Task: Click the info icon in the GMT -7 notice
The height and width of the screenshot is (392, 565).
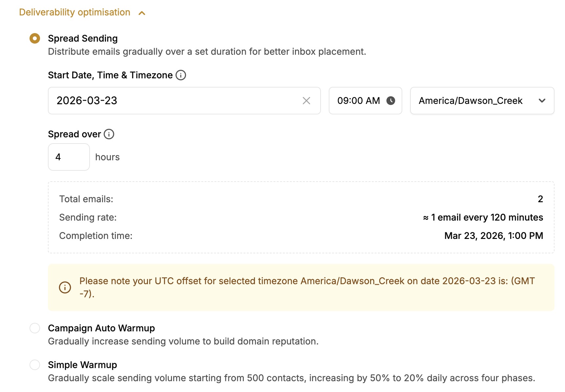Action: pos(64,287)
